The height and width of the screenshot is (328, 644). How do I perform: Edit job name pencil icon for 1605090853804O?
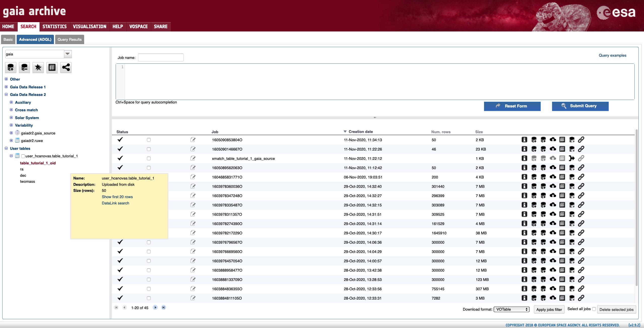(193, 140)
